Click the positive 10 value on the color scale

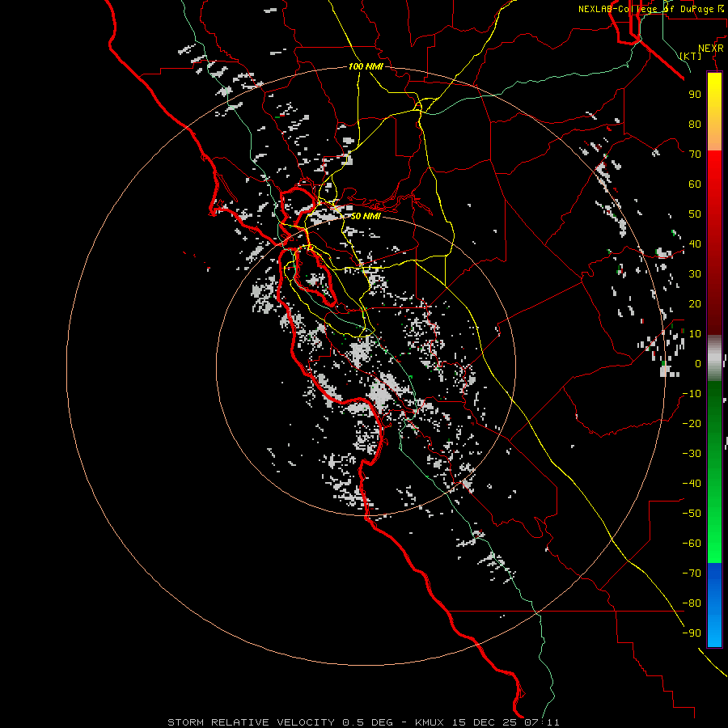[695, 334]
